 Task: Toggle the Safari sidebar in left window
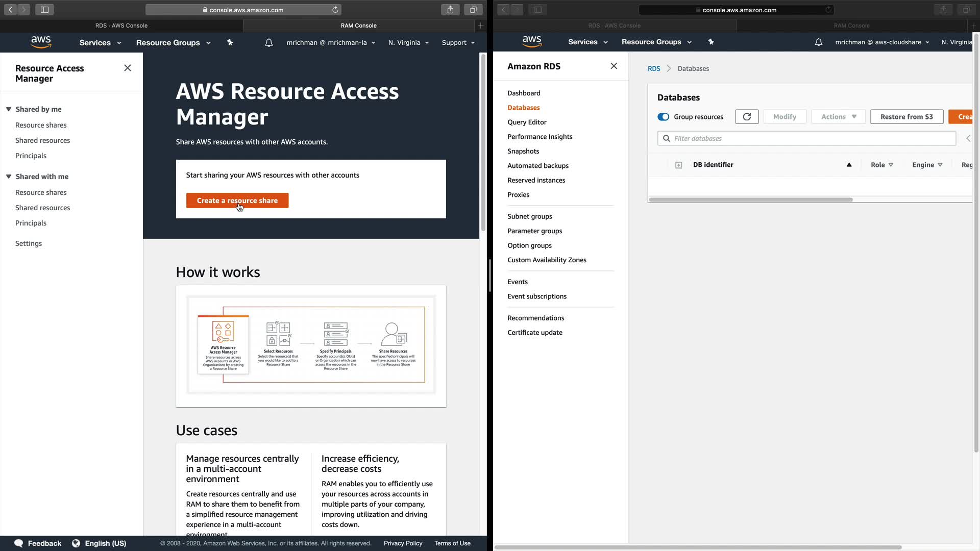coord(44,10)
